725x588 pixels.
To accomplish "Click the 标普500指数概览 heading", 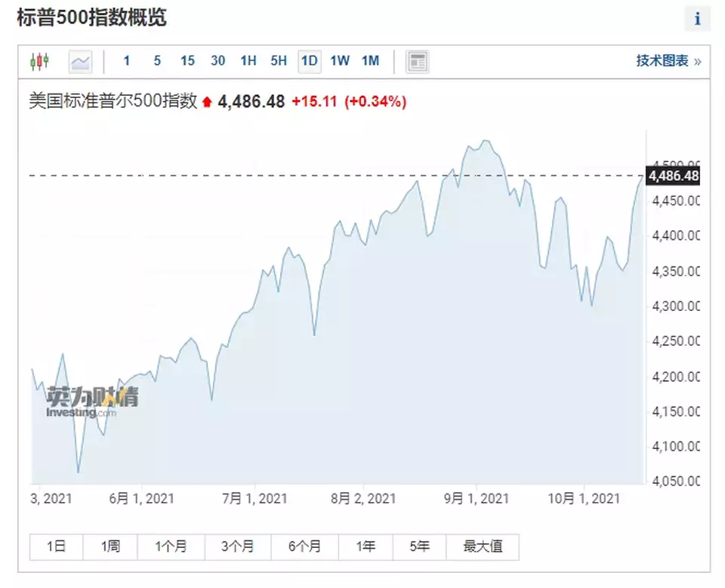I will pos(91,18).
